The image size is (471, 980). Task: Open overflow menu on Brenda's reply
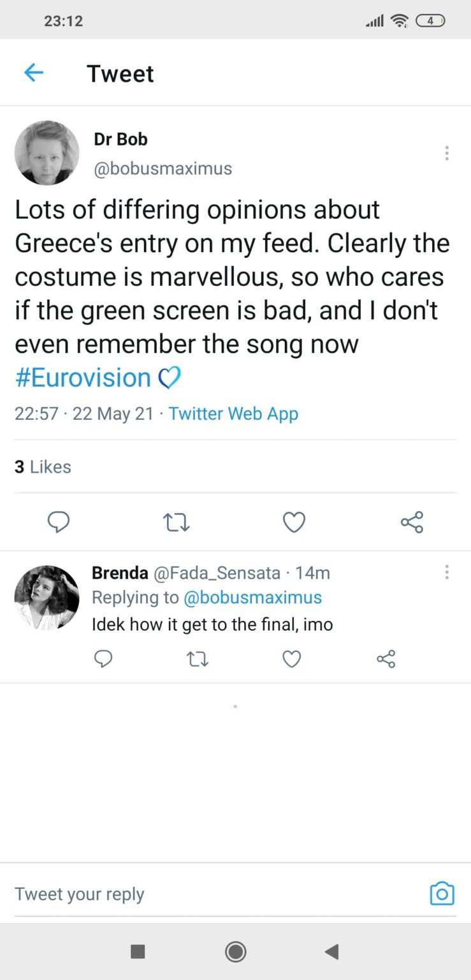coord(447,572)
